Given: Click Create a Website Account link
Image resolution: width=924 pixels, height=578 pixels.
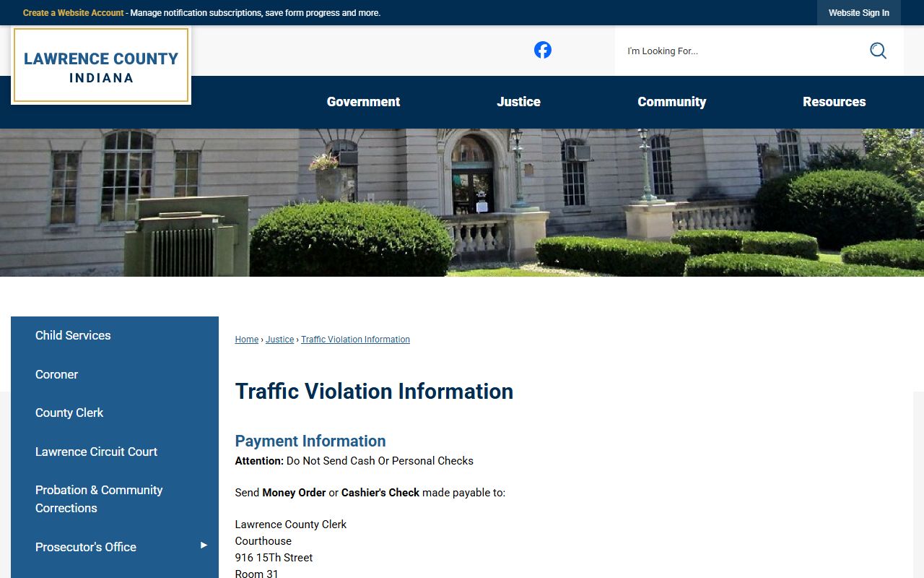Looking at the screenshot, I should click(74, 13).
